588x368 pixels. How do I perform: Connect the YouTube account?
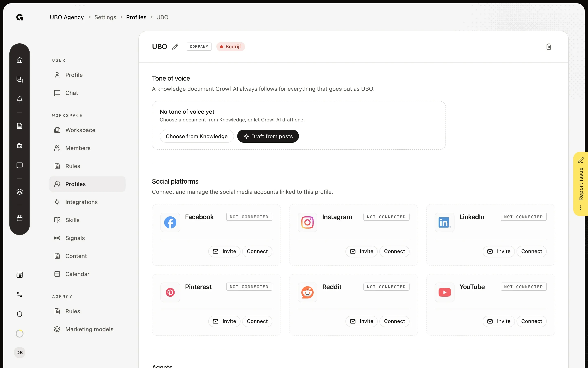pos(531,321)
